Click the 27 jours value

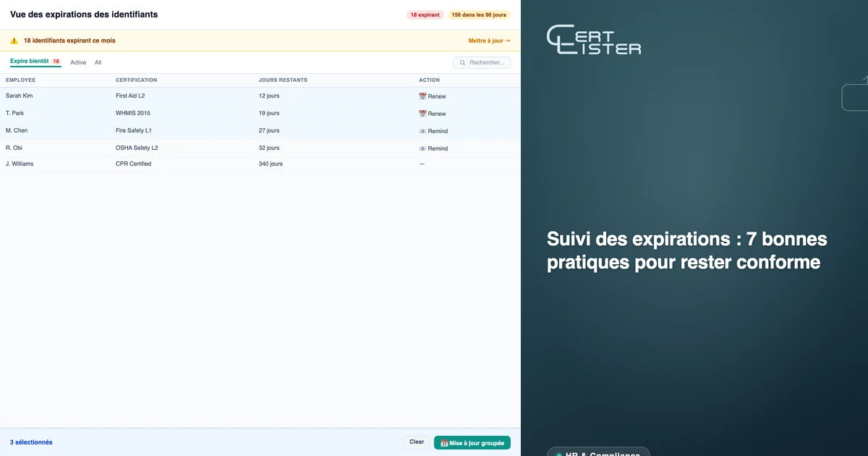pyautogui.click(x=269, y=130)
